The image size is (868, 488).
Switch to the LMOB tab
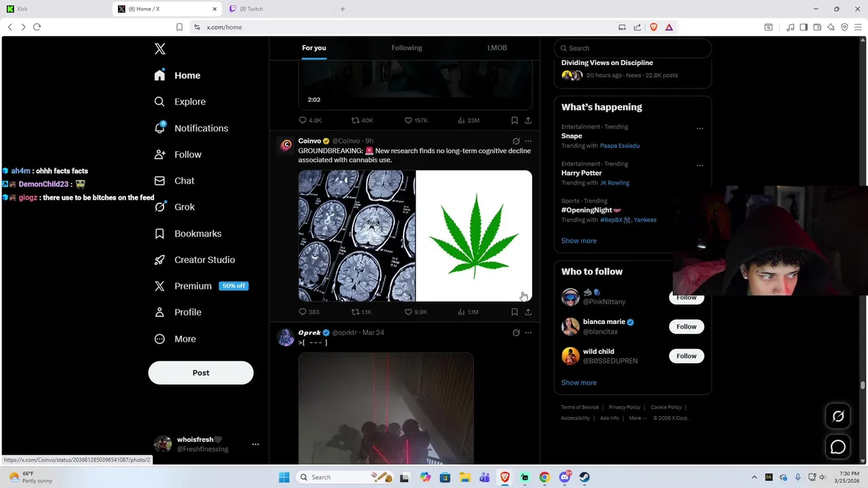point(497,48)
